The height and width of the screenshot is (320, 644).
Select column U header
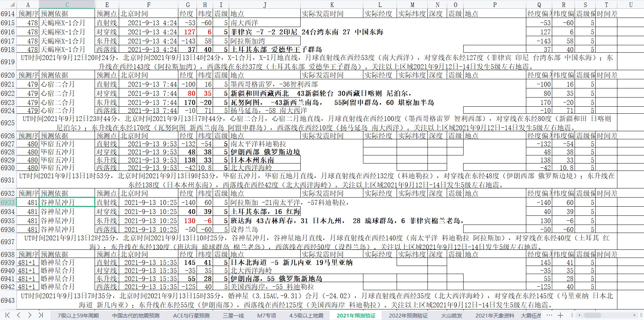pyautogui.click(x=631, y=5)
